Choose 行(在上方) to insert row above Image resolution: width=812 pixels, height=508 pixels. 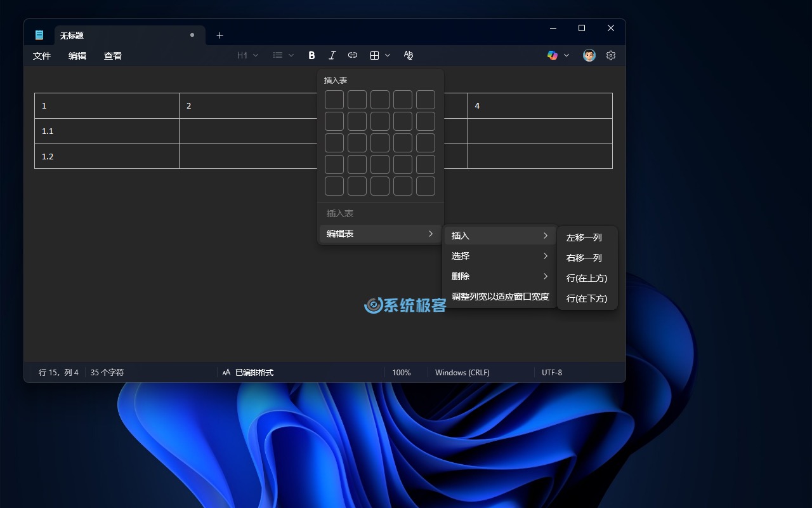coord(587,278)
